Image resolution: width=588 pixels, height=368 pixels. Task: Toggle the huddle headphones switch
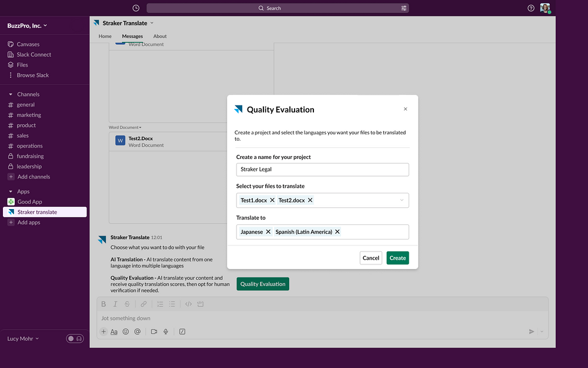pyautogui.click(x=75, y=339)
